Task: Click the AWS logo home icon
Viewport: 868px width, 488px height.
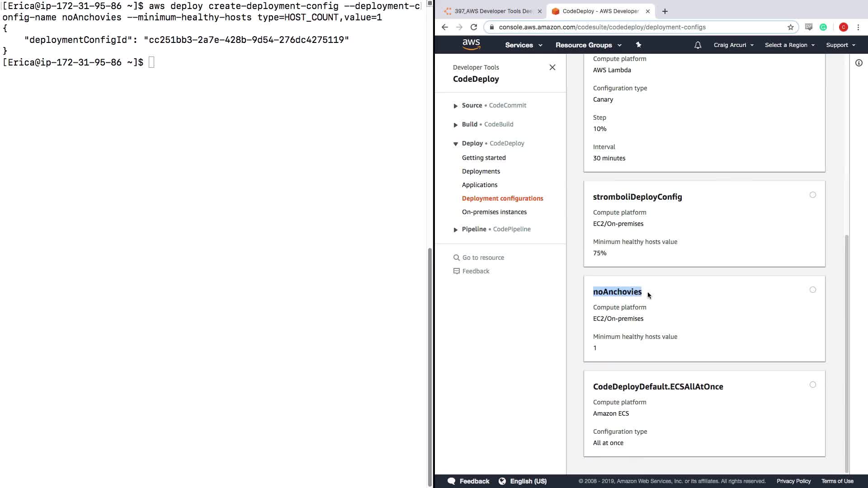Action: [471, 44]
